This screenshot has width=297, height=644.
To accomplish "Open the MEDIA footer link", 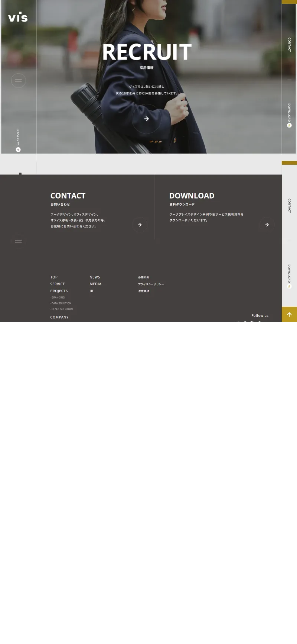I will tap(95, 284).
